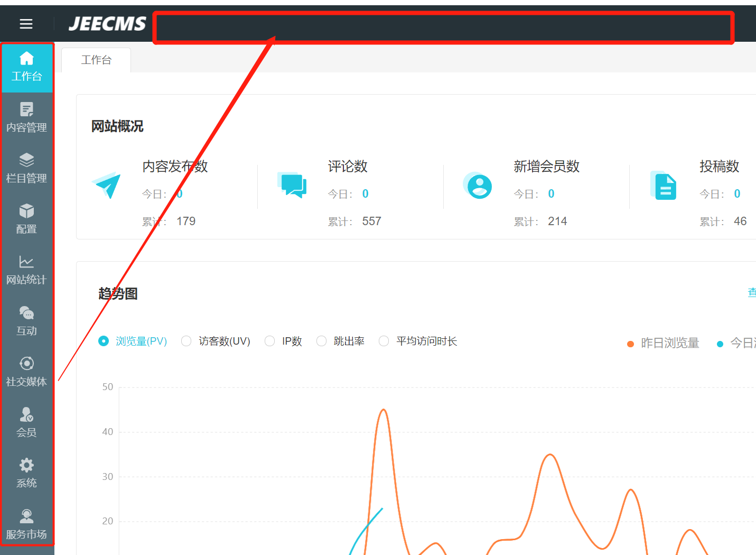Click the 新增会员数 today value 0

coord(552,194)
